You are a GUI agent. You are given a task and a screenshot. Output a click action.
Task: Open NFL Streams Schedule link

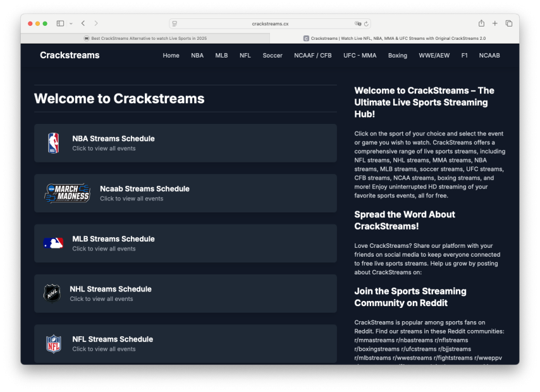pyautogui.click(x=185, y=343)
